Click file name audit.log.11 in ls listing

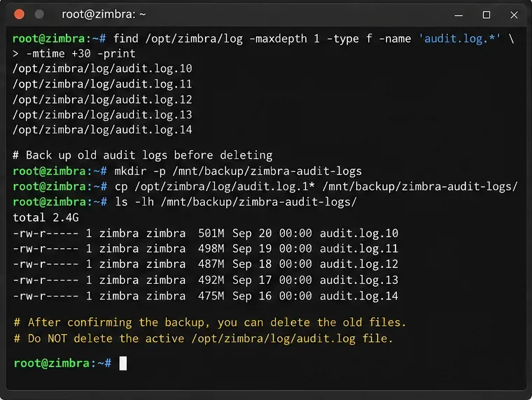pos(359,249)
